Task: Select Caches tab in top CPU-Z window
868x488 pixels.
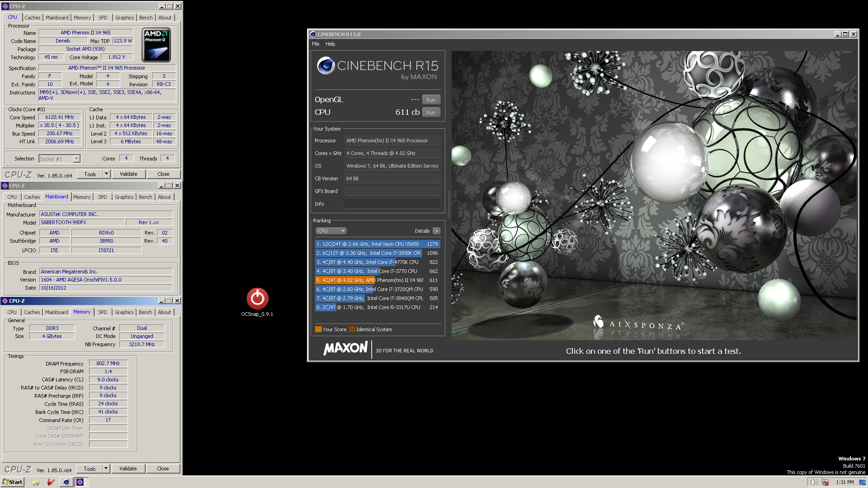Action: point(33,18)
